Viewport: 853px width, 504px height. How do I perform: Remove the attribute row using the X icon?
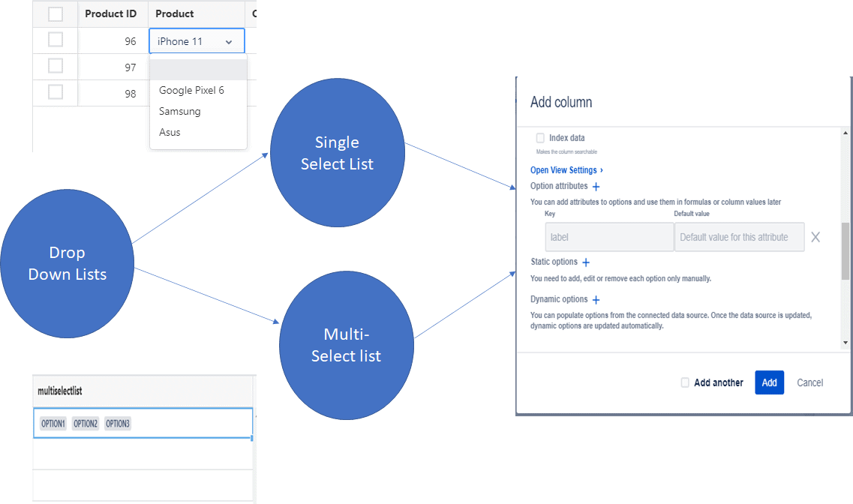click(815, 236)
